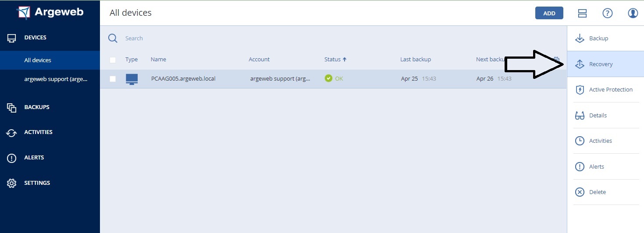This screenshot has height=233, width=644.
Task: Choose Recovery in the right action panel
Action: click(x=605, y=64)
